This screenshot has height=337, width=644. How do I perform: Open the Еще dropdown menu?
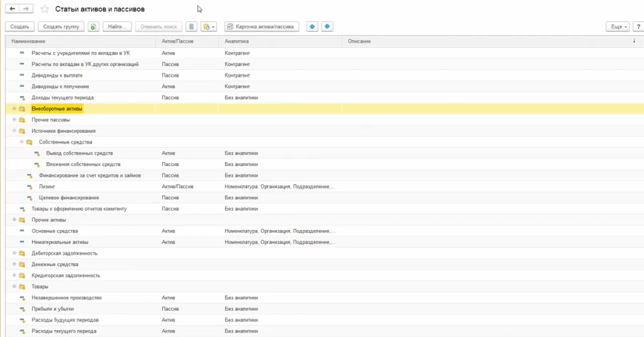pos(617,27)
